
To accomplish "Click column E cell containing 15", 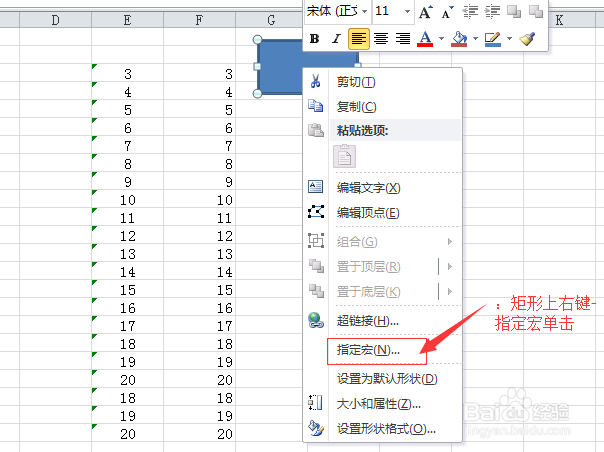I will (128, 289).
